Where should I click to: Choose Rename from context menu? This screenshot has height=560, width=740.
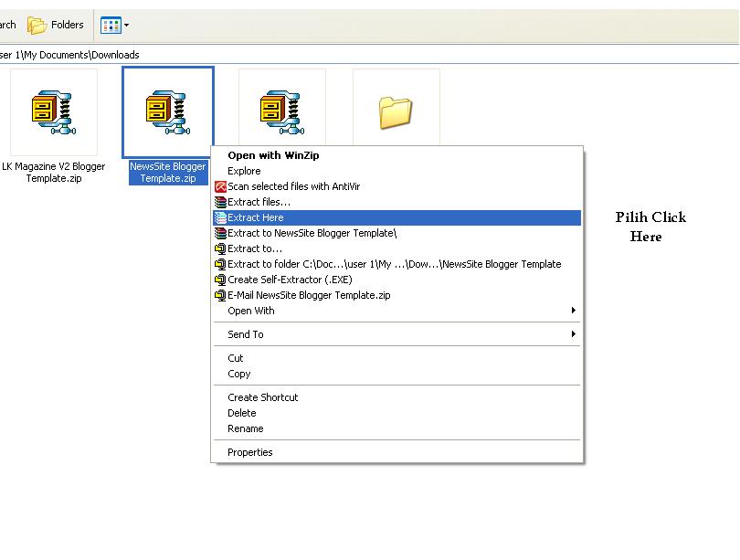click(396, 428)
